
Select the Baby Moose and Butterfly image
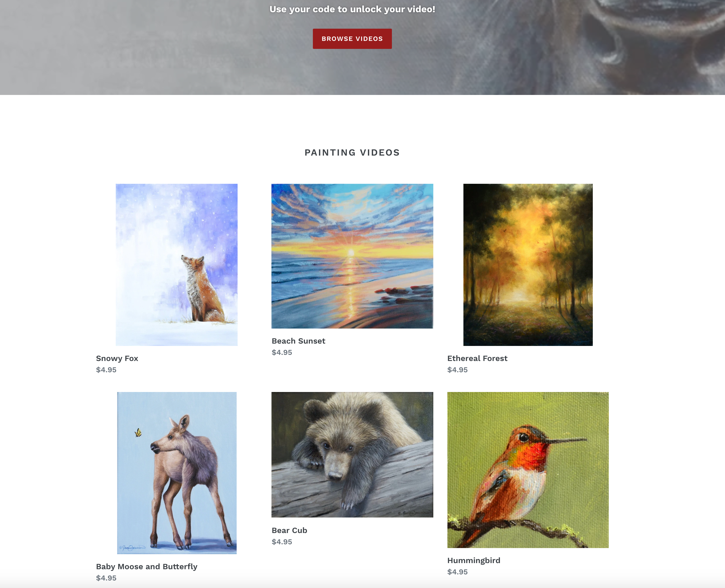click(x=177, y=473)
